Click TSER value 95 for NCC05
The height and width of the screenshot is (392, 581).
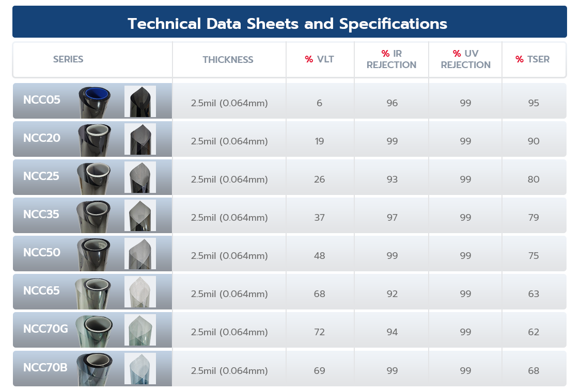533,103
